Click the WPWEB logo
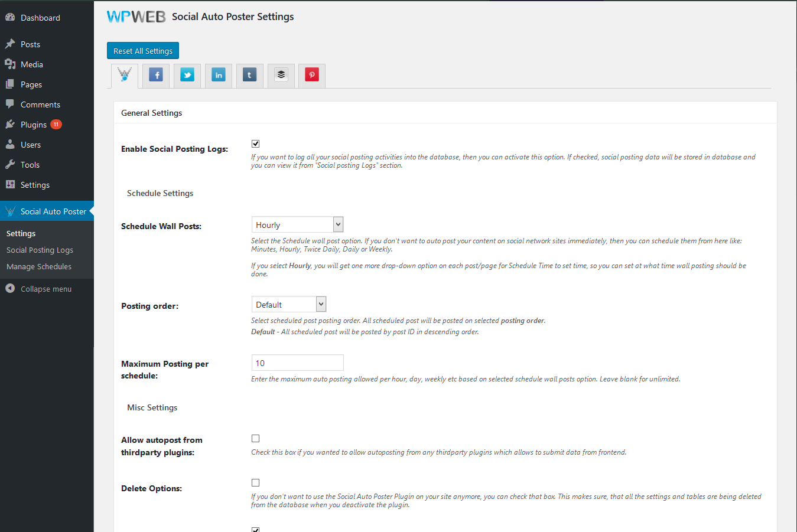This screenshot has width=797, height=532. click(136, 17)
